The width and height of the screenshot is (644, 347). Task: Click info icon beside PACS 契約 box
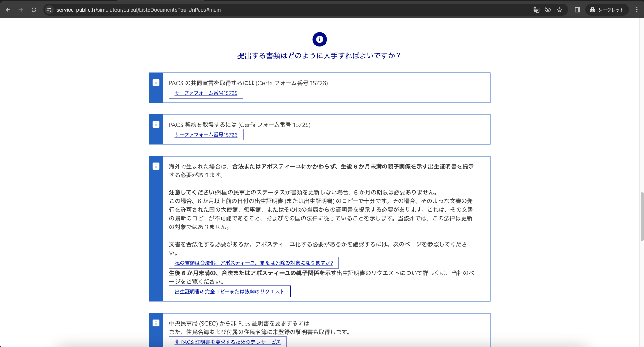(x=156, y=124)
